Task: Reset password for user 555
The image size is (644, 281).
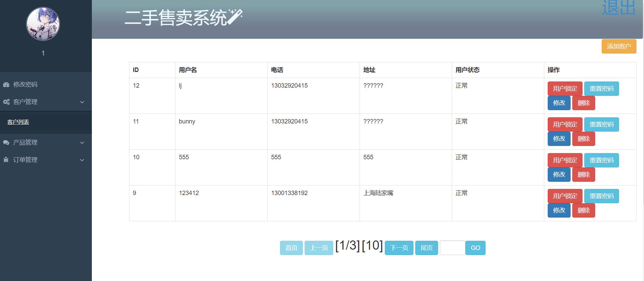Action: point(602,160)
